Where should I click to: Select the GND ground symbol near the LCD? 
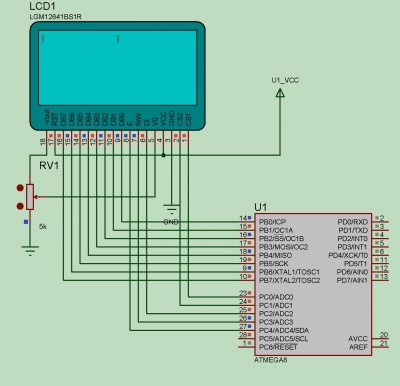172,209
